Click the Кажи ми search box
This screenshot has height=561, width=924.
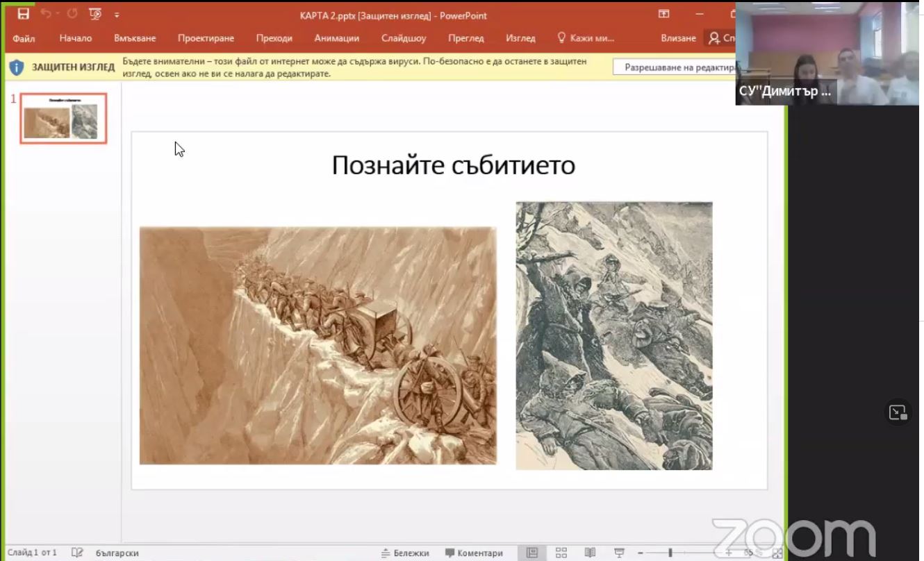click(586, 38)
